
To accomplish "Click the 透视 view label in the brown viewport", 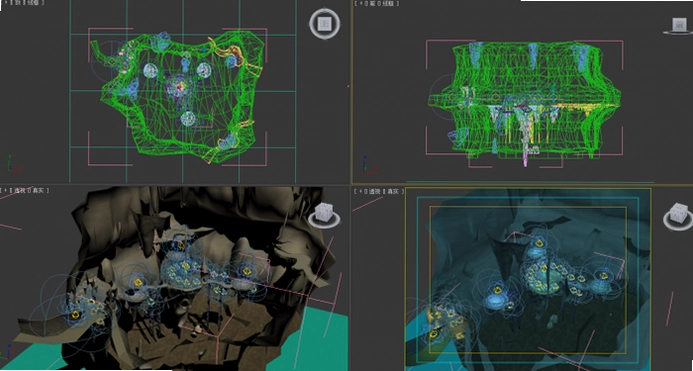I will (20, 190).
